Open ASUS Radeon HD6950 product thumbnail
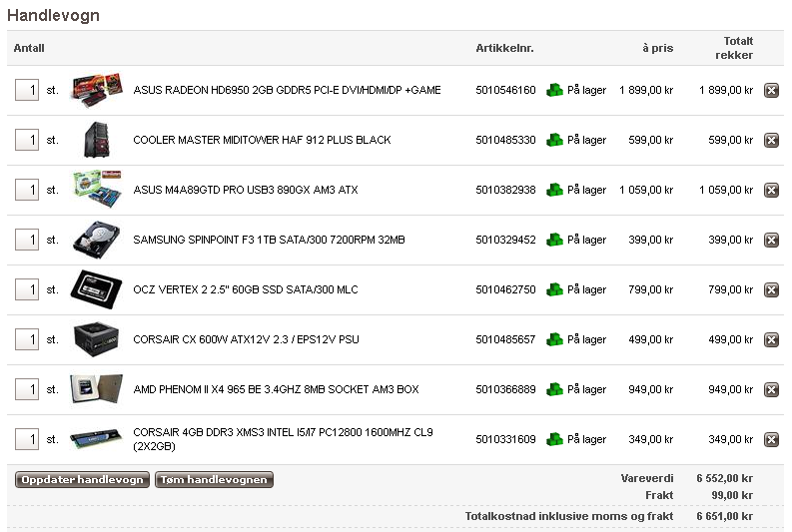792x532 pixels. pos(97,90)
